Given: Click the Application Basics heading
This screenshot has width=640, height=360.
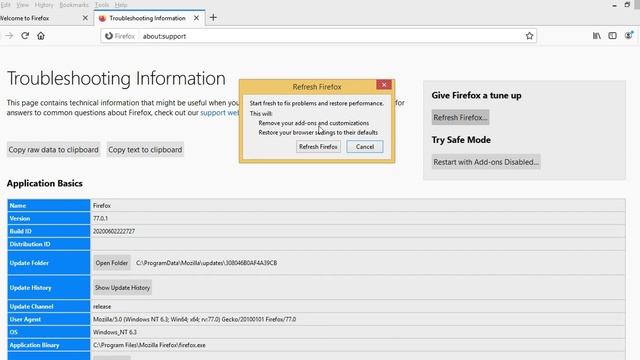Looking at the screenshot, I should (x=44, y=183).
